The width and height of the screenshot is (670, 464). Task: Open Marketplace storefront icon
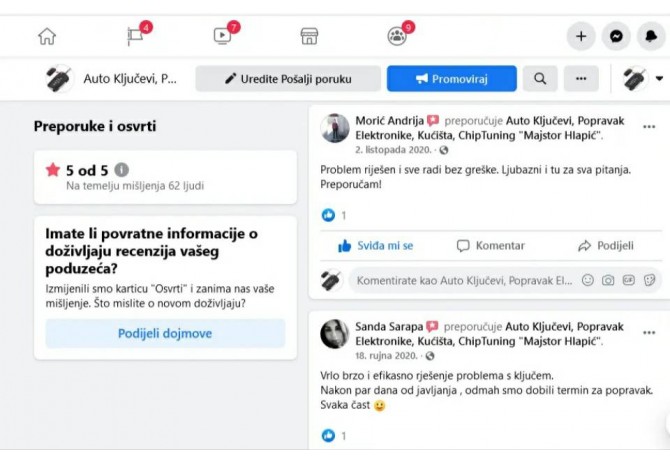point(309,36)
